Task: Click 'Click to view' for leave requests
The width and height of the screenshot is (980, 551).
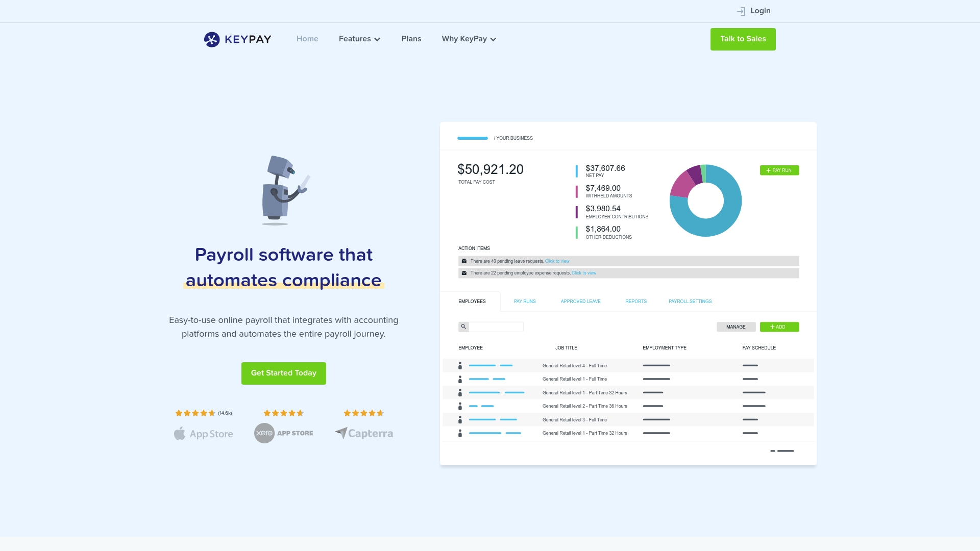Action: coord(557,261)
